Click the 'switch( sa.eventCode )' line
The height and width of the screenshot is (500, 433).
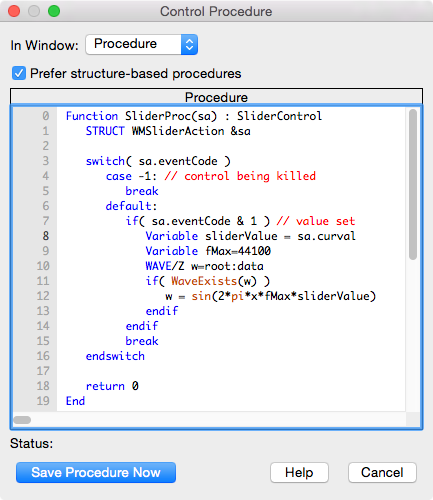[x=158, y=161]
